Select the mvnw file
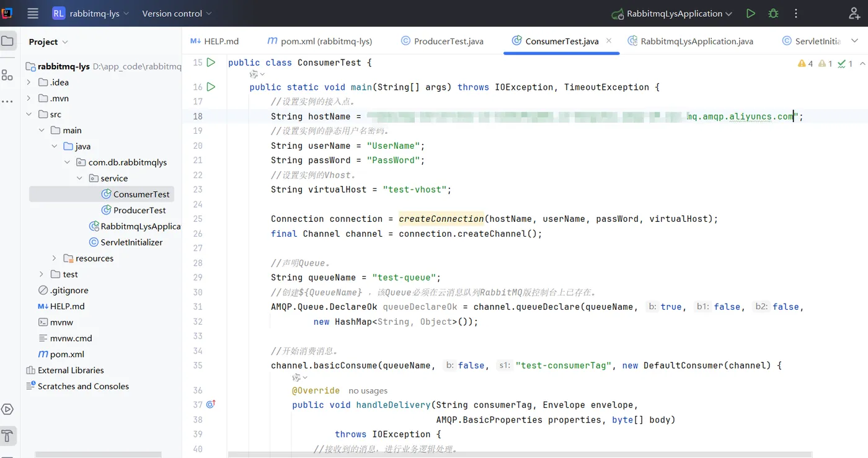The width and height of the screenshot is (868, 458). click(x=56, y=322)
